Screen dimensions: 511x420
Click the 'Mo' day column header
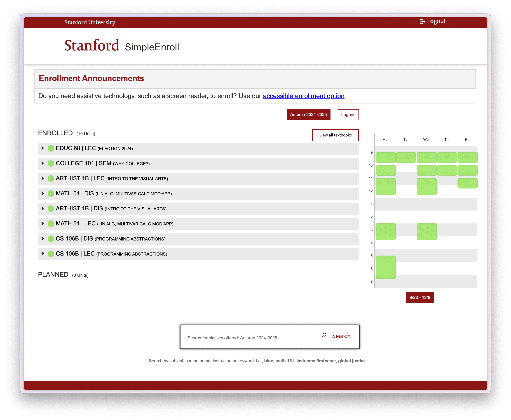(x=385, y=140)
